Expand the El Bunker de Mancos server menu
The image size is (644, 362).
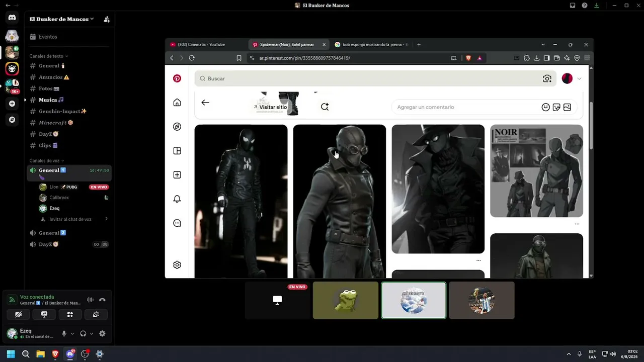coord(61,19)
